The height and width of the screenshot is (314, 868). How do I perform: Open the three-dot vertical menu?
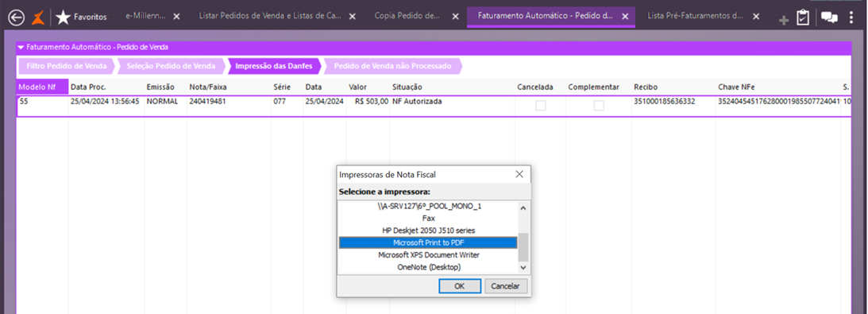click(851, 17)
